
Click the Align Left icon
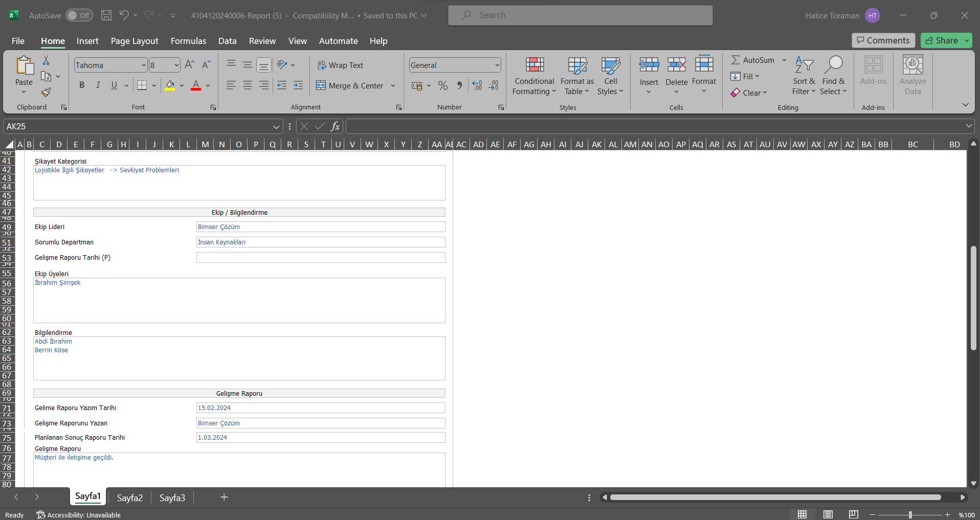(x=231, y=85)
